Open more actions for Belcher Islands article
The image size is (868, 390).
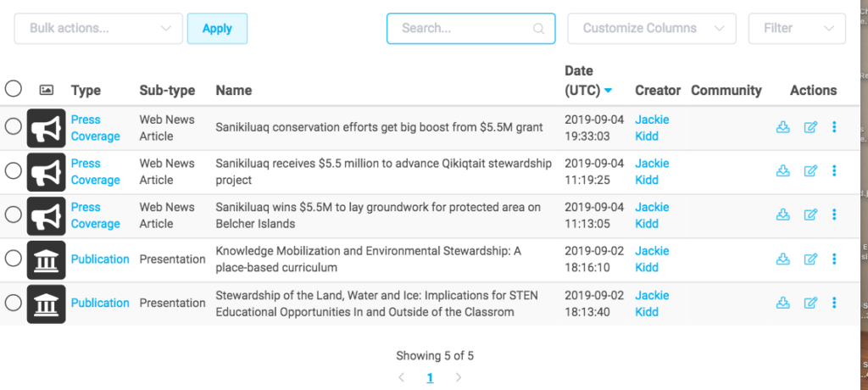click(835, 215)
